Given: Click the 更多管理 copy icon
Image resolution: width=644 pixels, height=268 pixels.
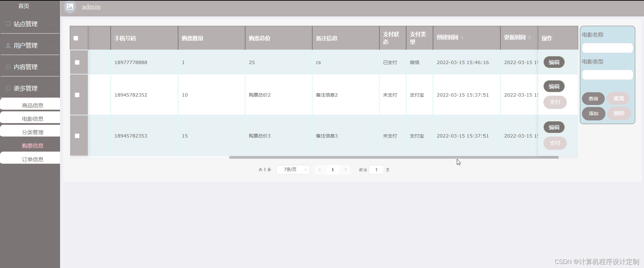Looking at the screenshot, I should click(x=8, y=88).
